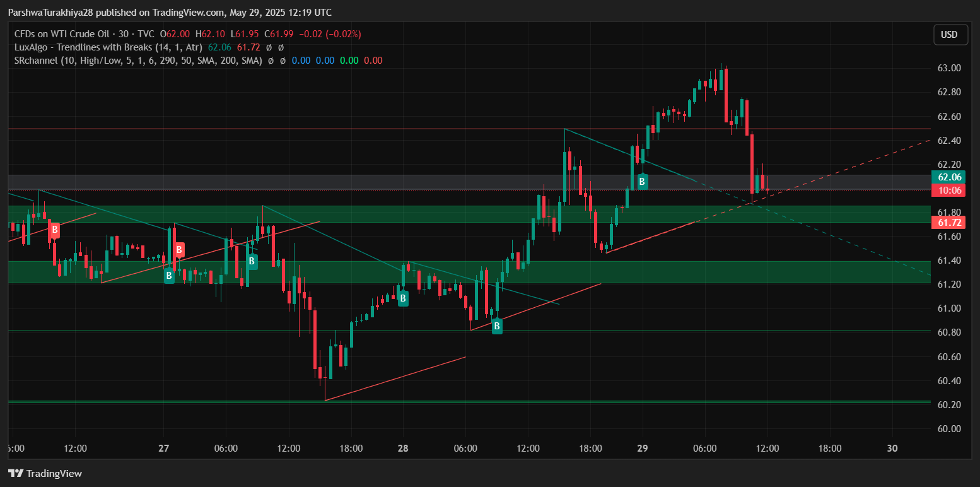Click the green B marker below the 60.80 low
Viewport: 980px width, 487px height.
[x=497, y=326]
